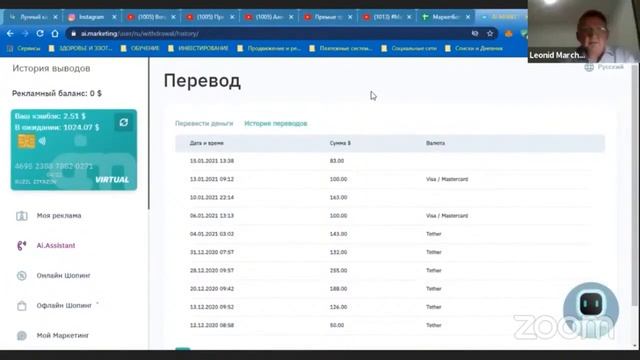The width and height of the screenshot is (640, 360).
Task: Click the 255.00 amount cell
Action: click(338, 270)
